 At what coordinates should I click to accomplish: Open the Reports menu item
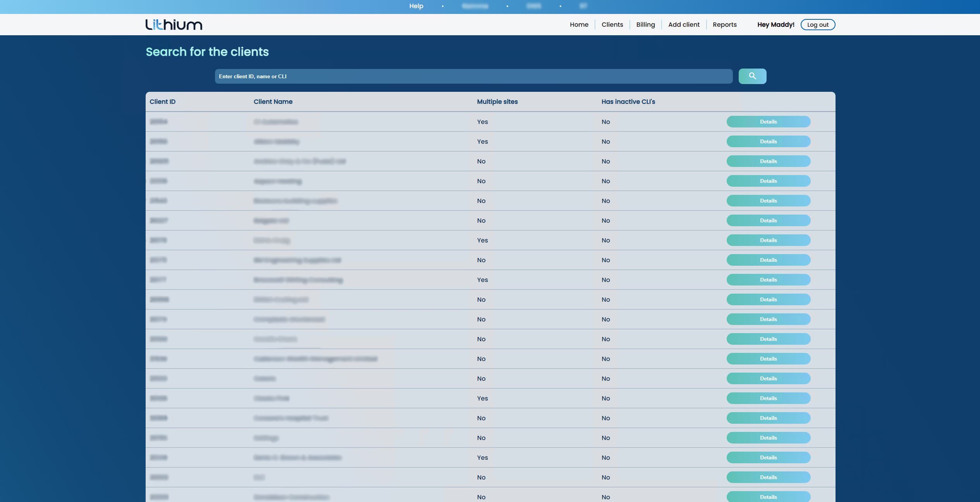[x=724, y=24]
